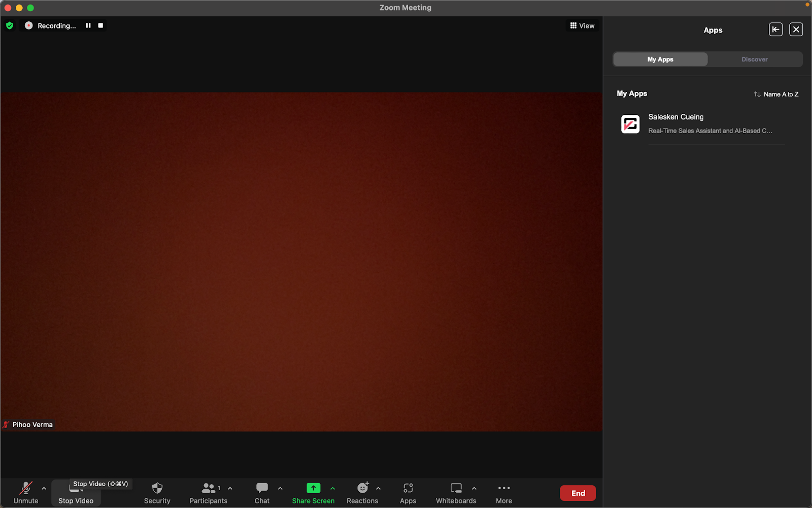Switch to the Discover tab
Screen dimensions: 812x508
click(x=755, y=59)
